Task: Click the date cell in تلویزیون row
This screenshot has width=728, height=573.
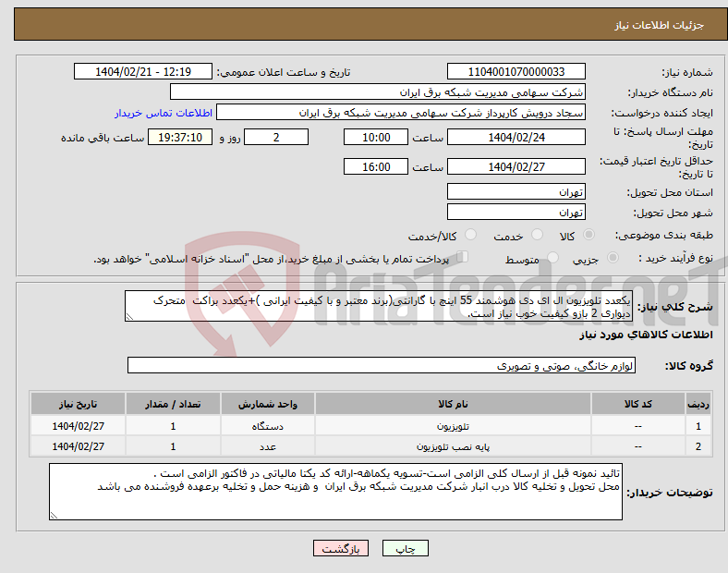Action: pos(78,426)
